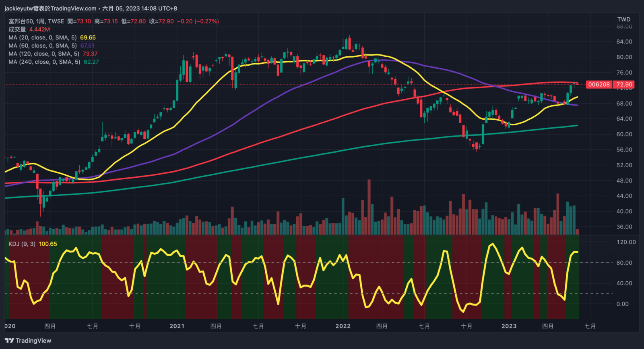Open the TWD currency selector

coord(623,19)
